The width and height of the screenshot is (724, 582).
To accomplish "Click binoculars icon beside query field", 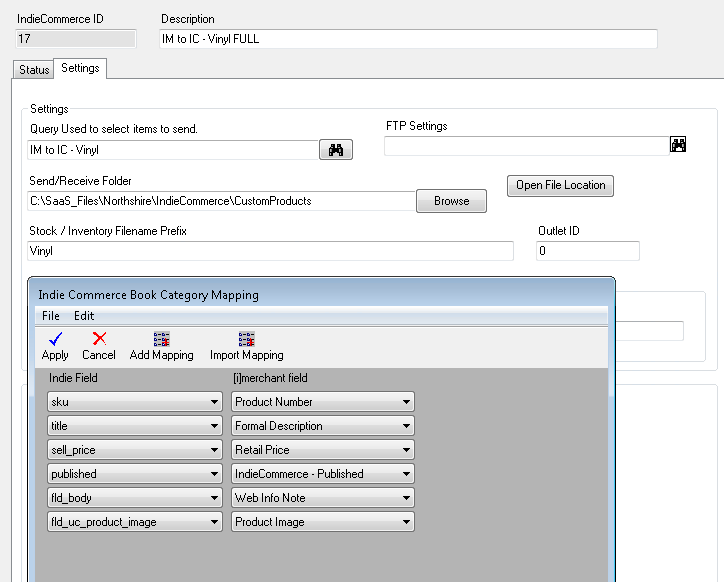I will [336, 150].
